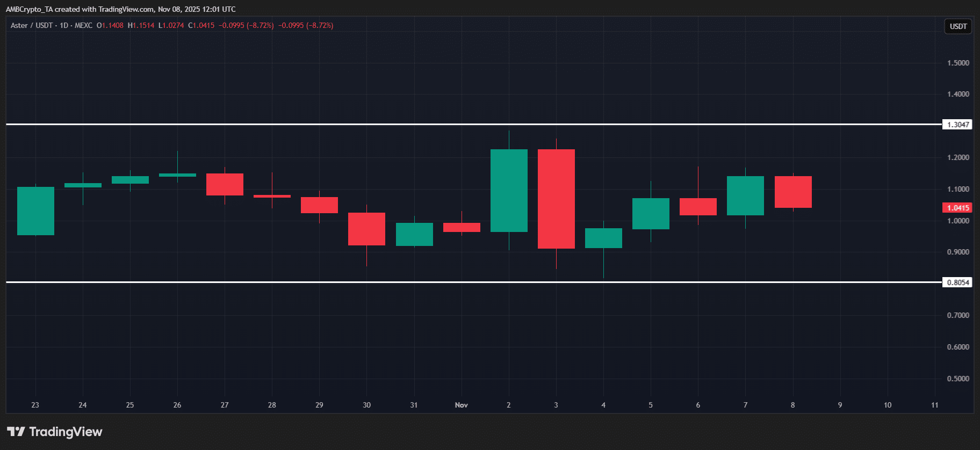Click the Nov label on the time axis
This screenshot has width=980, height=450.
pos(461,405)
